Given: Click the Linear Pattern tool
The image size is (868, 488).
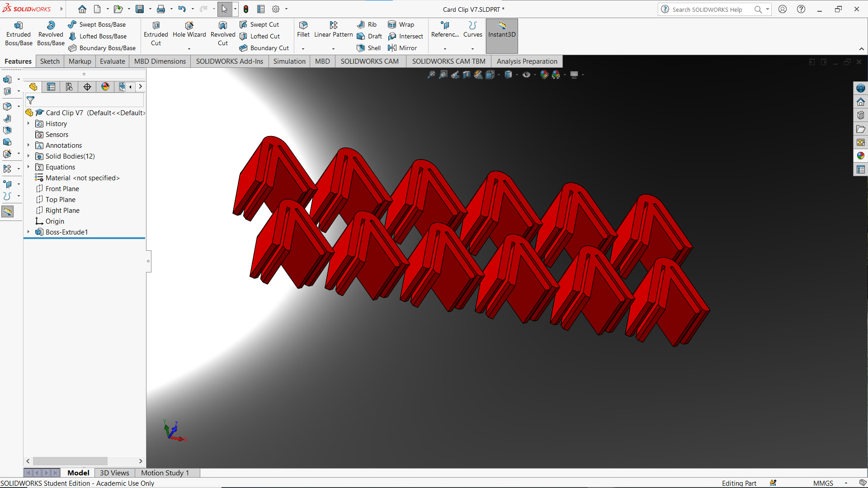Looking at the screenshot, I should (333, 30).
